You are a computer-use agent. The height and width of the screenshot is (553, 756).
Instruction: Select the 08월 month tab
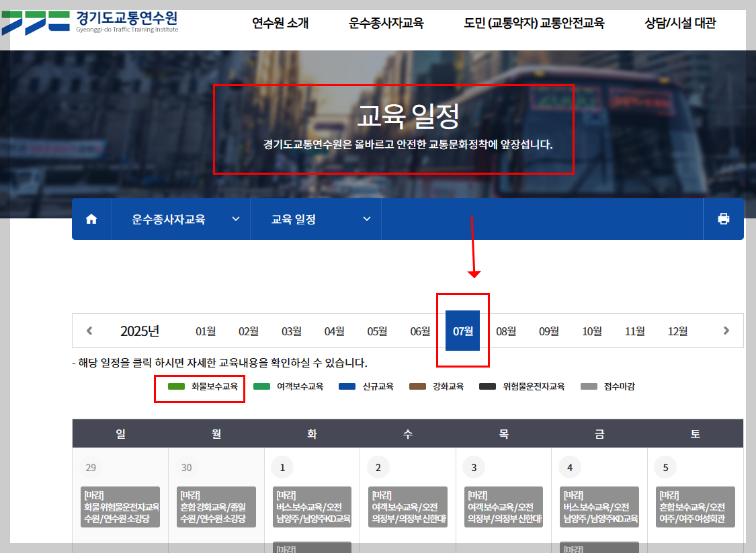[x=506, y=331]
